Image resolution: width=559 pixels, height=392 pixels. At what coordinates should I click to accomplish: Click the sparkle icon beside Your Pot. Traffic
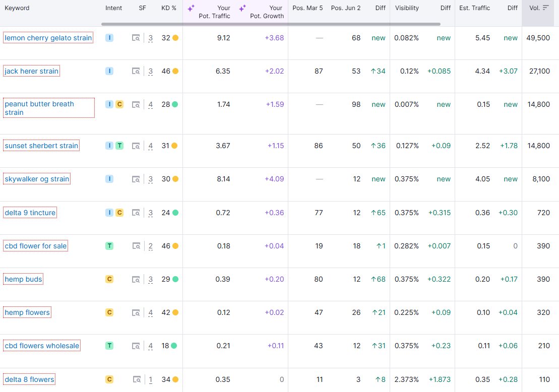pos(191,8)
